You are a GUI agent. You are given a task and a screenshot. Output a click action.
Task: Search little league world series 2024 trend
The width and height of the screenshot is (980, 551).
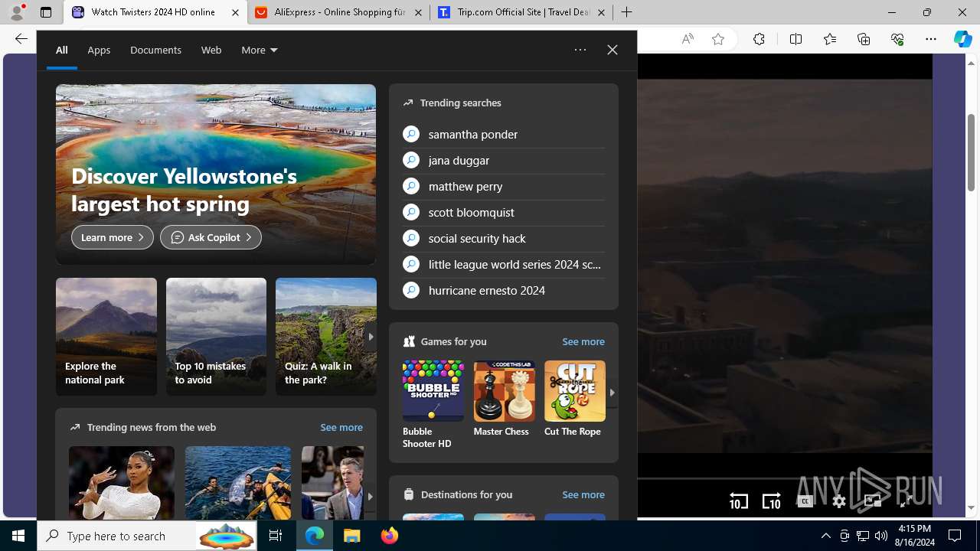503,264
